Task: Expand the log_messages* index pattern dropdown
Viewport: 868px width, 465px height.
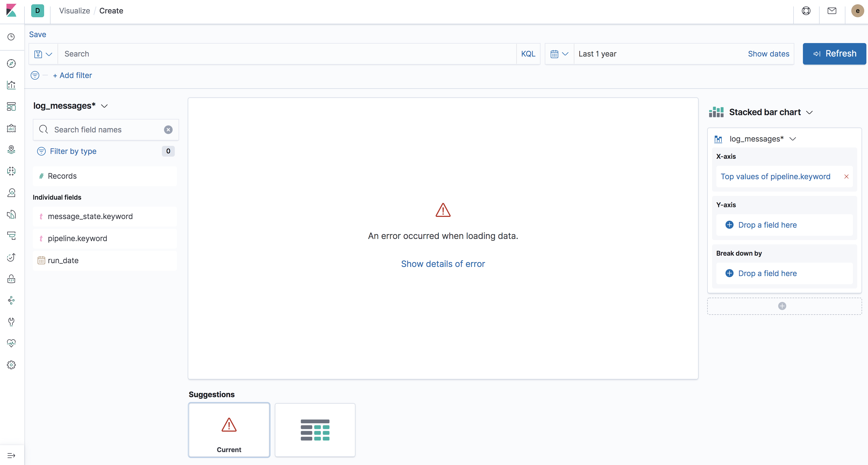Action: [104, 105]
